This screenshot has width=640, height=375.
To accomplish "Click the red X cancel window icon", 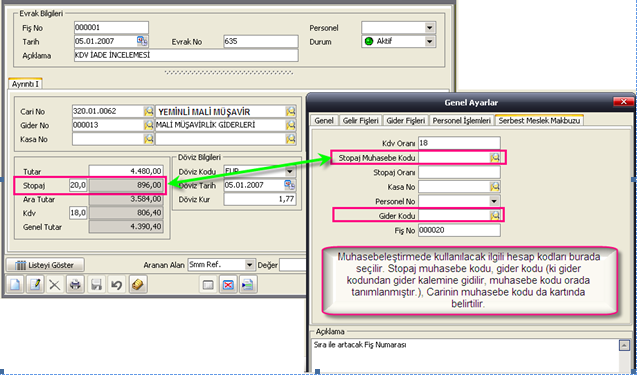I will 228,284.
